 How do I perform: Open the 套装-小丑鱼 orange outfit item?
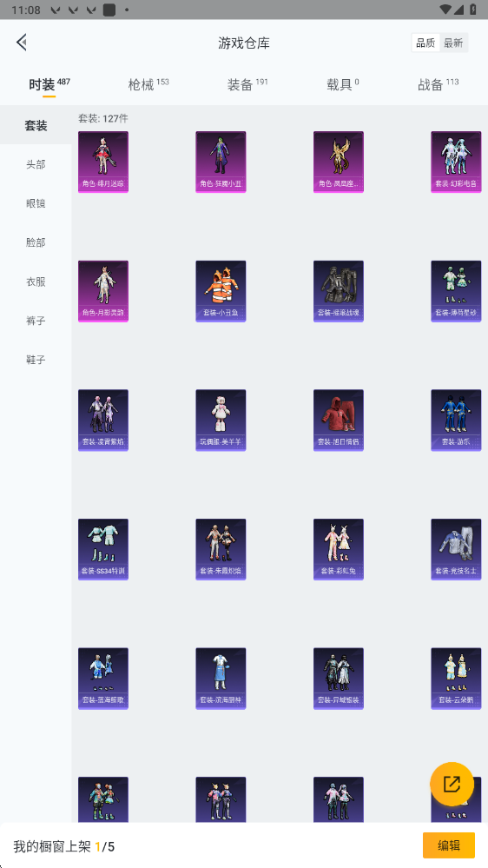pyautogui.click(x=221, y=291)
